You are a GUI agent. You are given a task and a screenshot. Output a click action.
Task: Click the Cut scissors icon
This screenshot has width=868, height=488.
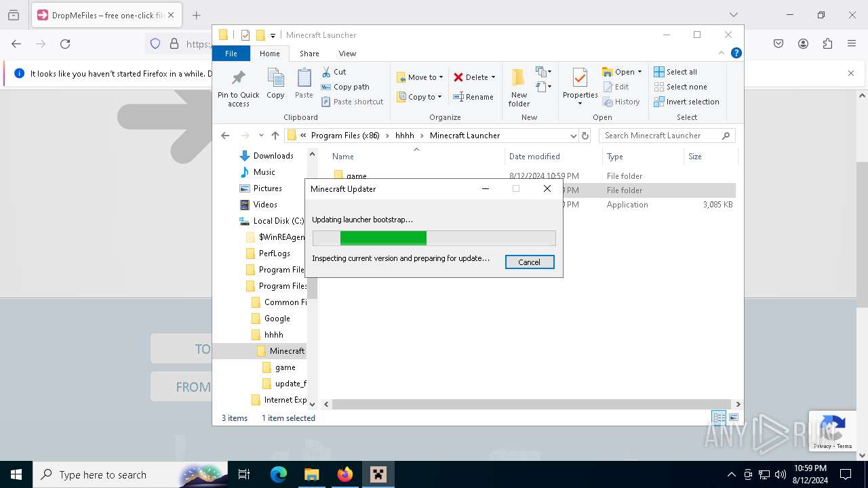(x=326, y=72)
